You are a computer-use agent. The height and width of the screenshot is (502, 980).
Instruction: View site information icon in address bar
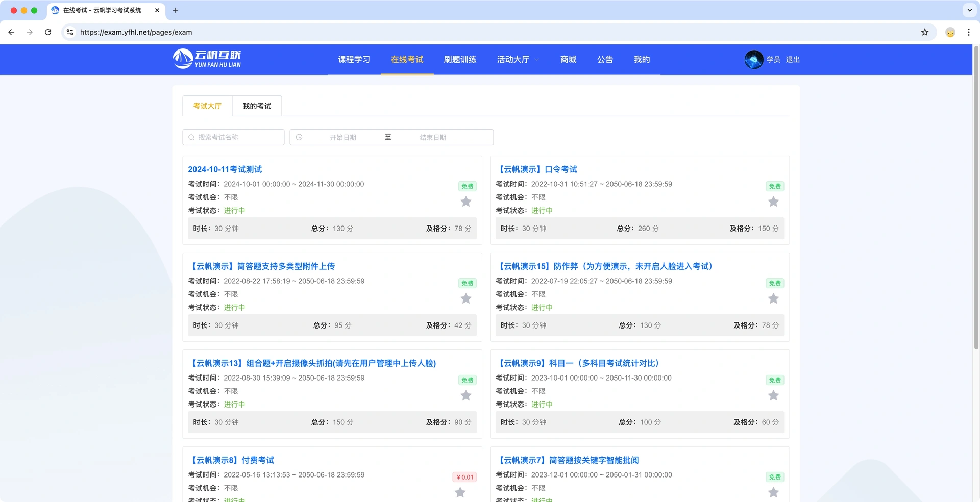[x=70, y=32]
